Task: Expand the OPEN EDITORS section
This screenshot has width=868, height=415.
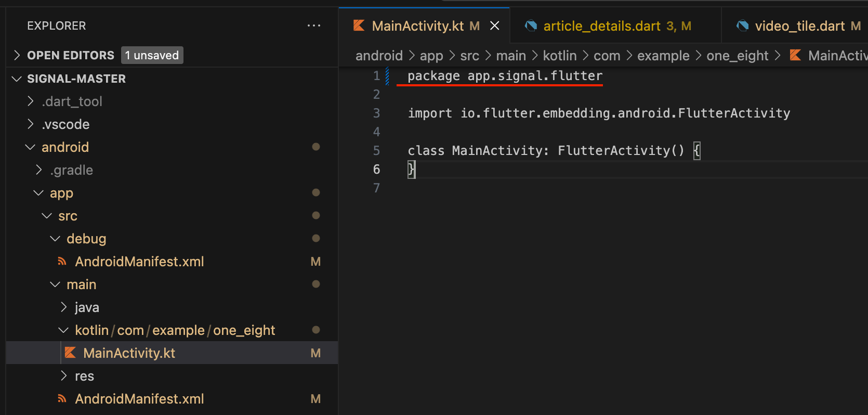Action: pos(17,55)
